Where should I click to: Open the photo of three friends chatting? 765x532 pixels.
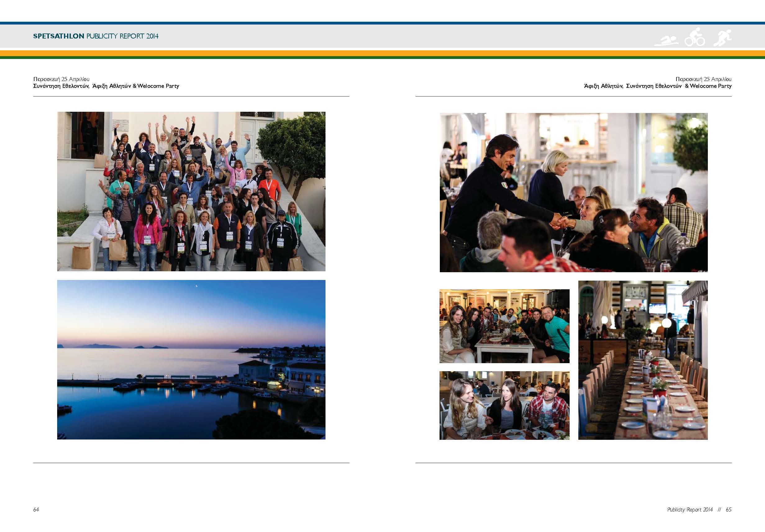[504, 405]
